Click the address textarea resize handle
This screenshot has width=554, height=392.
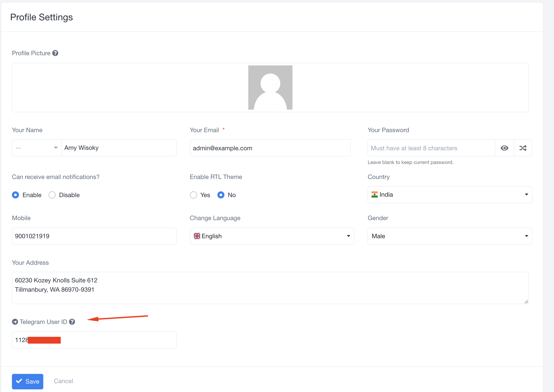click(x=526, y=302)
